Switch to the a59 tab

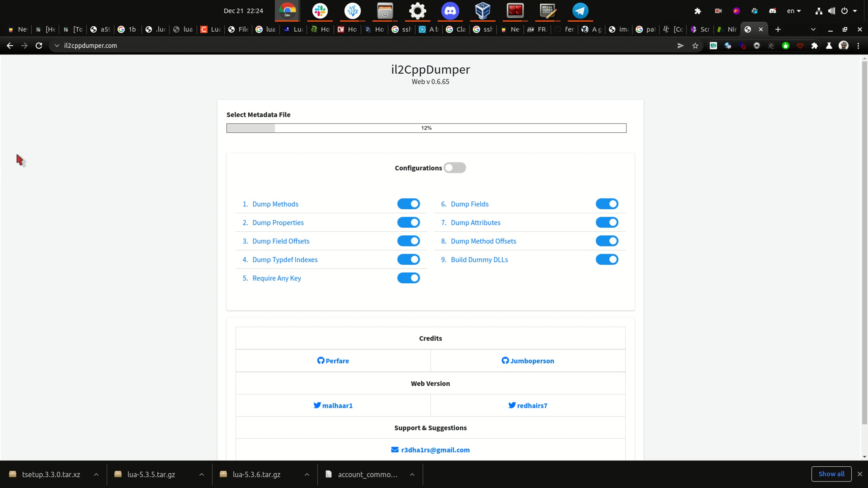click(101, 29)
